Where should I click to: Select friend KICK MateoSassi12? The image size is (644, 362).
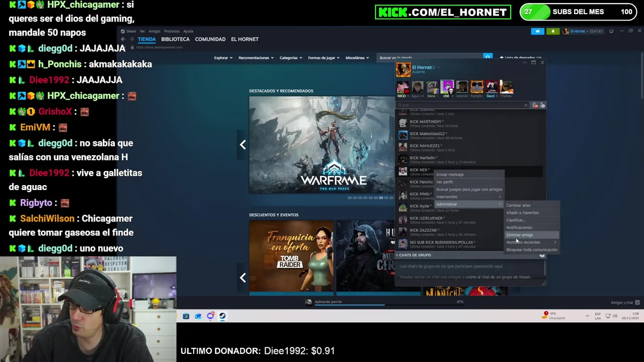click(x=469, y=135)
